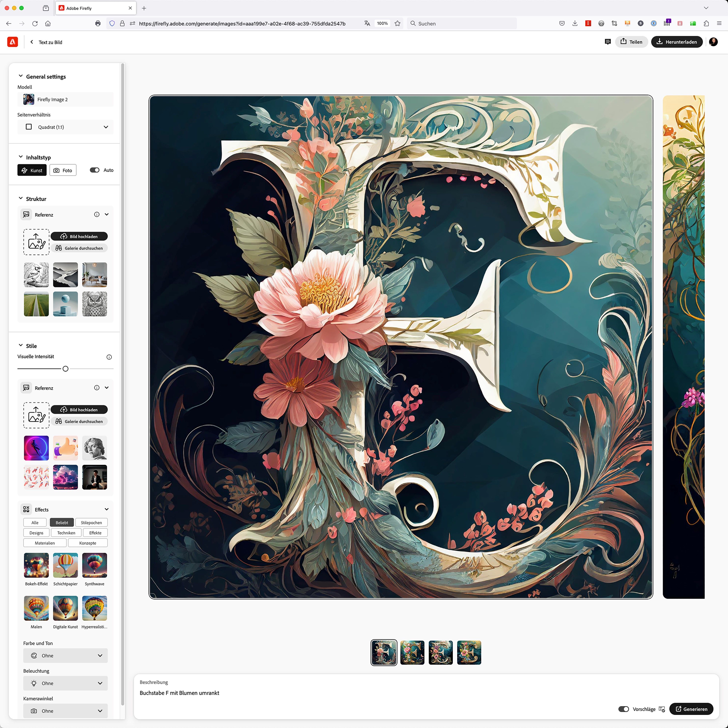Click the browser bookmark star icon
Viewport: 728px width, 728px height.
pyautogui.click(x=397, y=23)
